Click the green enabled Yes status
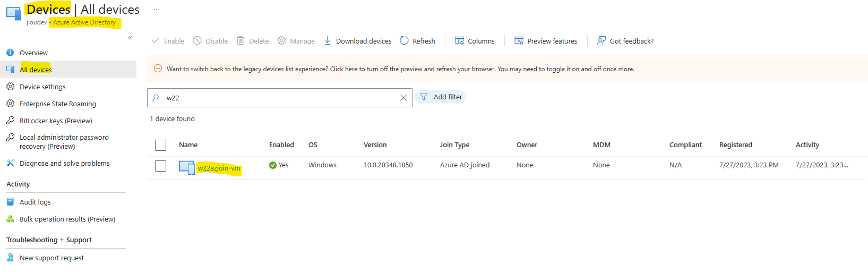868x272 pixels. (279, 165)
